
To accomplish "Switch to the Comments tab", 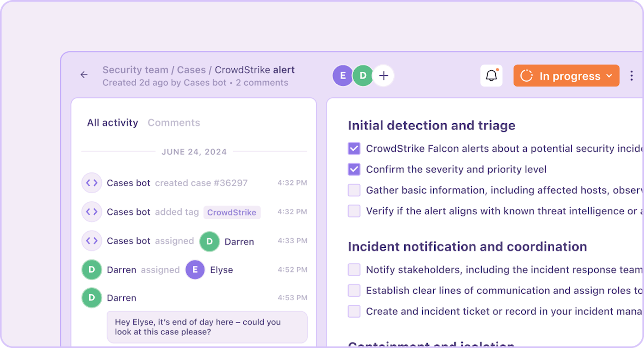I will [x=174, y=123].
